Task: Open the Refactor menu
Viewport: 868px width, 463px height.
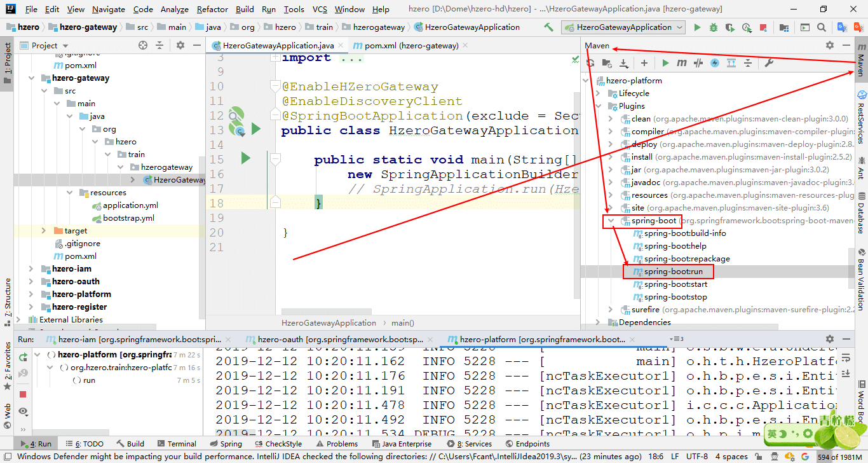Action: pos(212,10)
